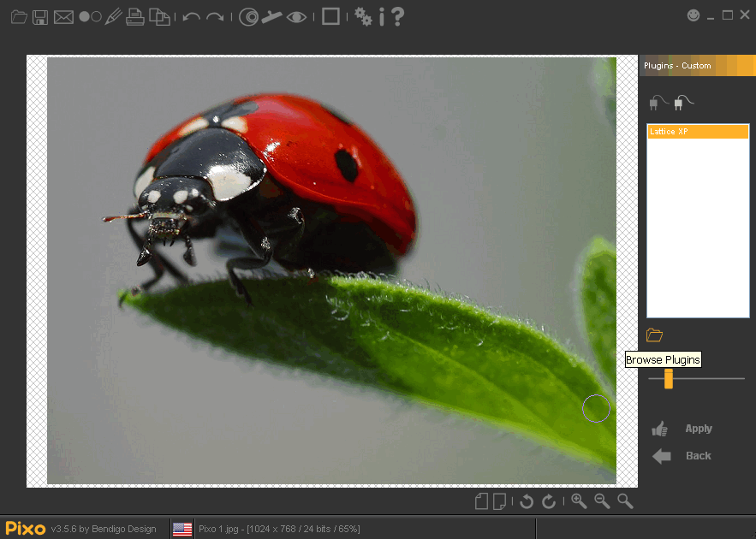Open help with the question mark icon
This screenshot has width=756, height=539.
pyautogui.click(x=398, y=17)
